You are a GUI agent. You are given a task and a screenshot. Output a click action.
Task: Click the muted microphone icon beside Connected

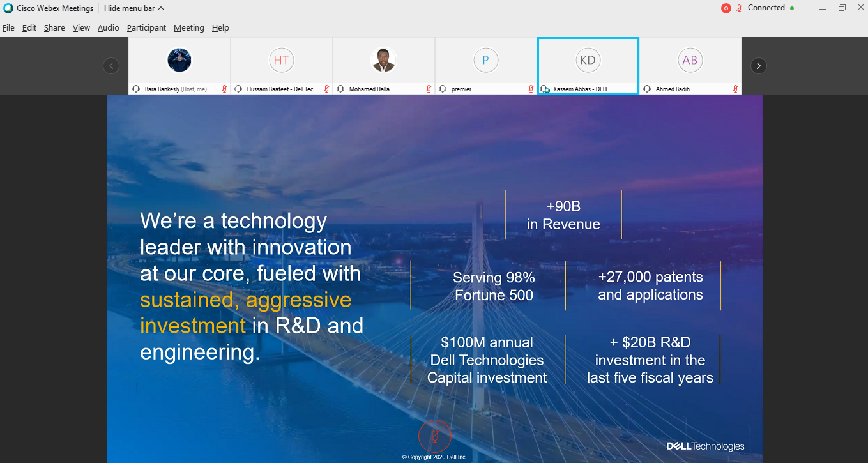(740, 8)
